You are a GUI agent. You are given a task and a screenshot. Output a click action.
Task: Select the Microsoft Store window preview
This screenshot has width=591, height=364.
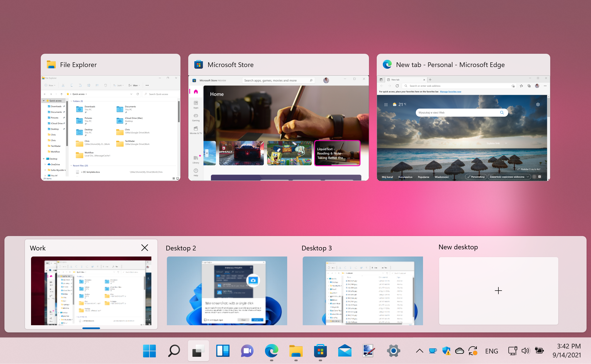coord(278,128)
